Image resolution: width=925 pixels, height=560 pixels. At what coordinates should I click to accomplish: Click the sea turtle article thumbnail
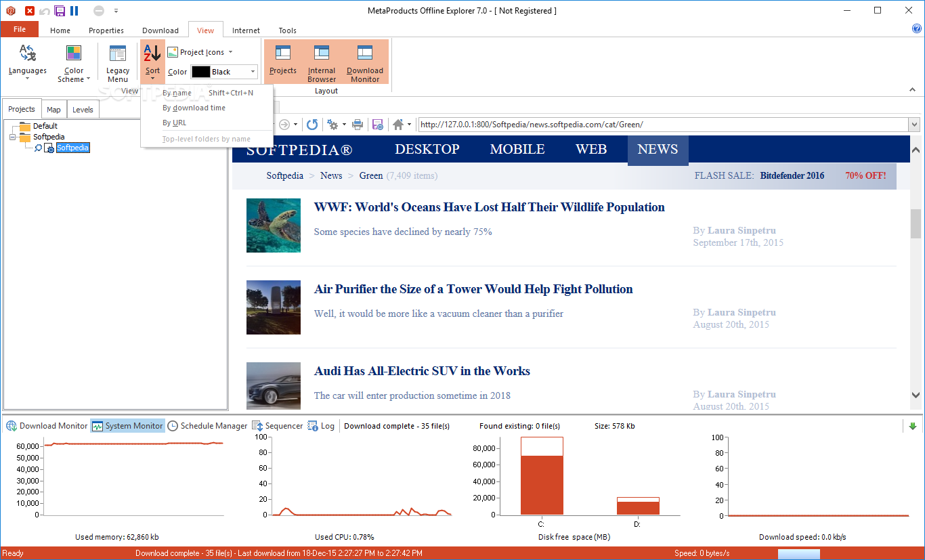[274, 225]
